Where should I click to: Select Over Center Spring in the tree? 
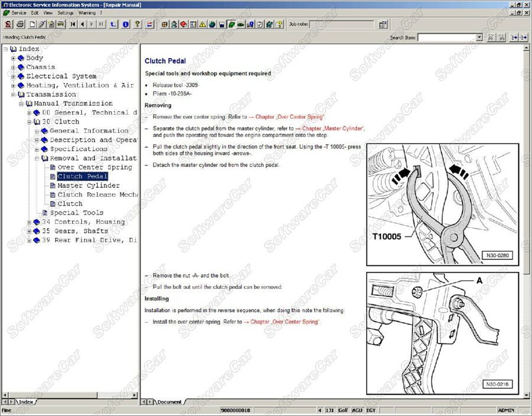pyautogui.click(x=94, y=167)
